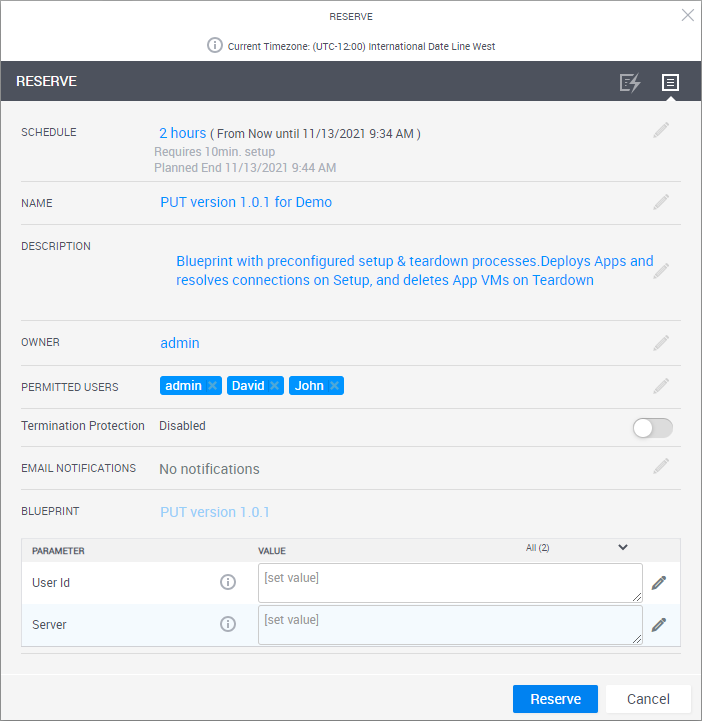702x721 pixels.
Task: Remove David from permitted users
Action: coord(274,386)
